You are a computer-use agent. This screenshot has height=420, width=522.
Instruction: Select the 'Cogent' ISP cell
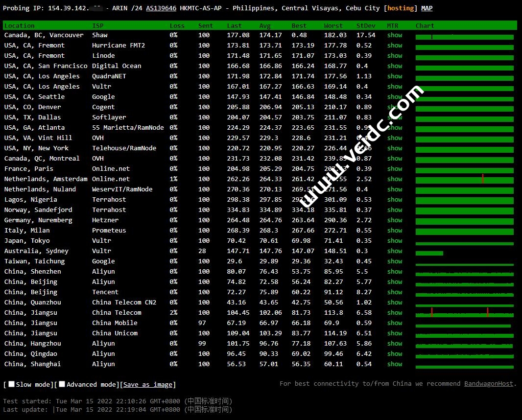tap(103, 107)
